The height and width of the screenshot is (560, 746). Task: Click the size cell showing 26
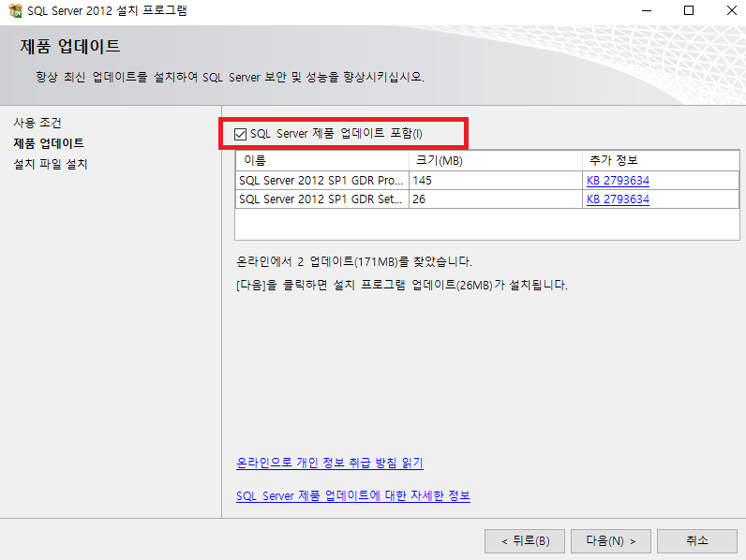495,199
